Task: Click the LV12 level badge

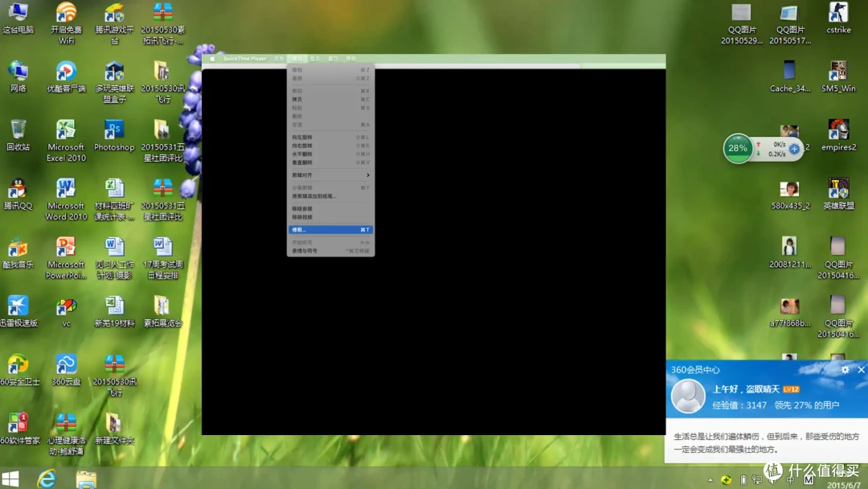Action: click(x=791, y=389)
